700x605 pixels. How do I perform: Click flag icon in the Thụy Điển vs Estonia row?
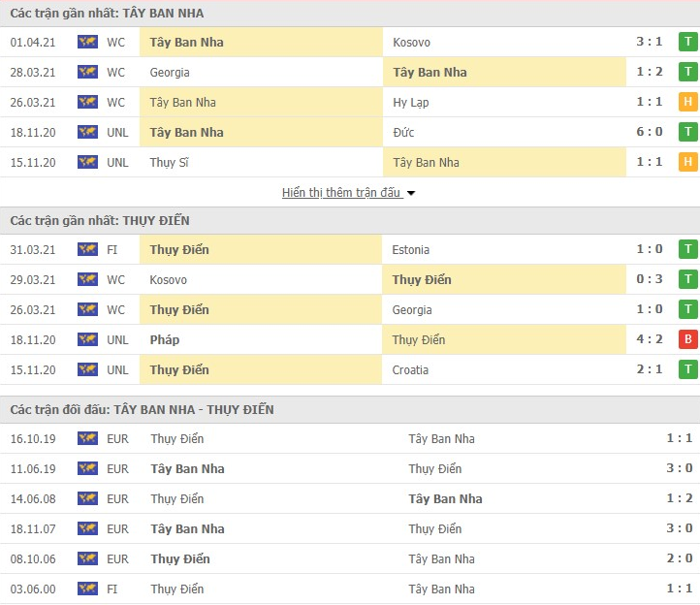[87, 250]
